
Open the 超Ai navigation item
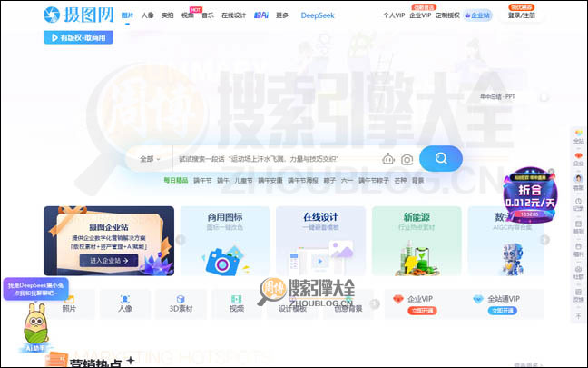pos(261,15)
